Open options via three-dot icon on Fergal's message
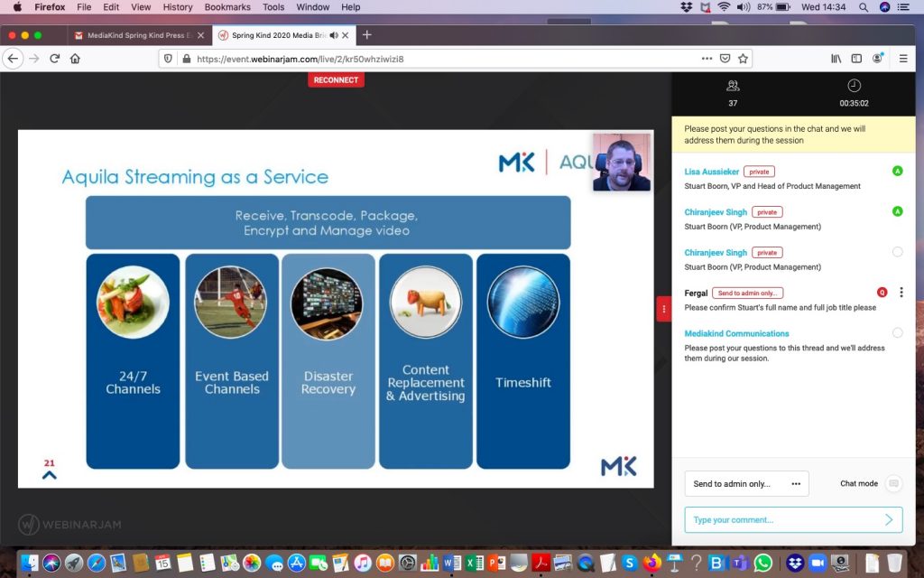Screen dimensions: 924x578 901,293
